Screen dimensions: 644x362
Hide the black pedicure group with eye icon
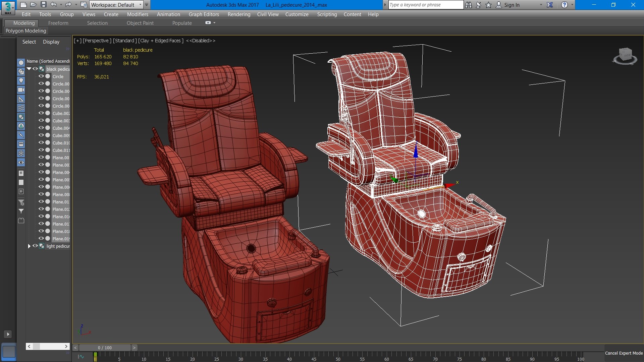35,69
